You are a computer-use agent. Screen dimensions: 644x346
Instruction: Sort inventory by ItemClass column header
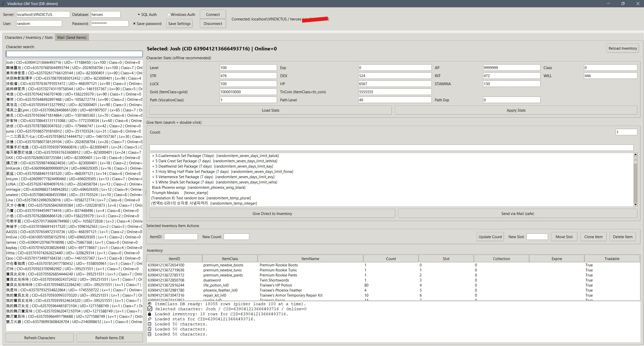click(x=230, y=259)
